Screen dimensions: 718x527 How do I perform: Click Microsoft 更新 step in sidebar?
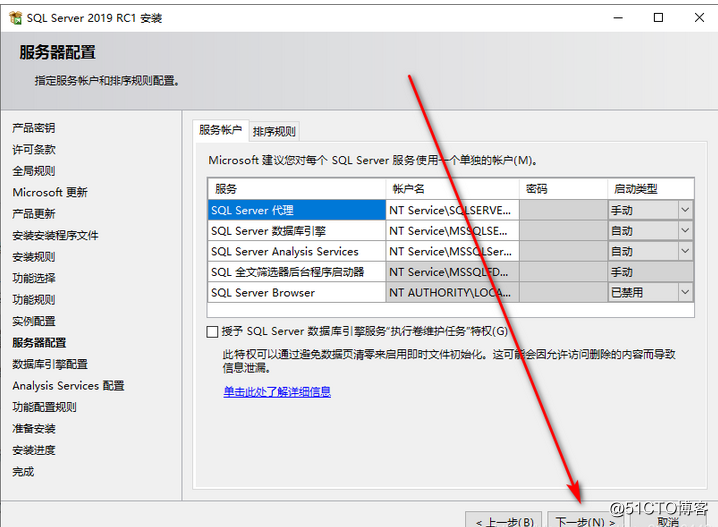click(x=50, y=192)
